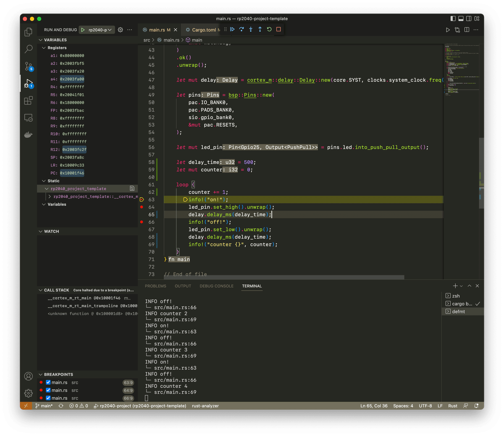Open the DEBUG CONSOLE panel tab
This screenshot has width=504, height=436.
tap(216, 286)
